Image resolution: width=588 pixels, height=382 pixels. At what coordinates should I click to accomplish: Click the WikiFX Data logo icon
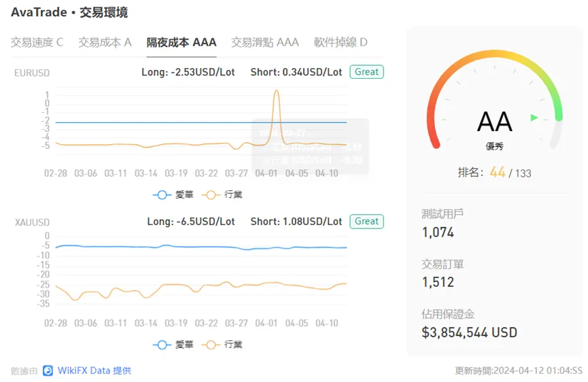tap(48, 370)
